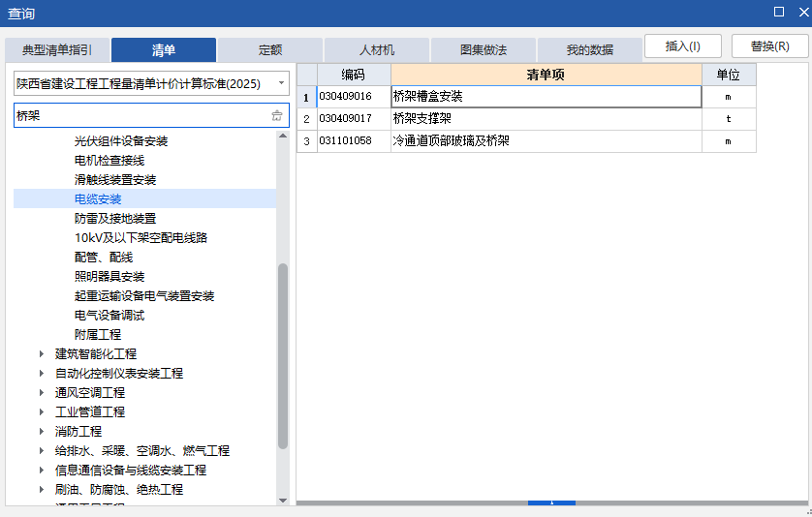Click the 编码 column header
Viewport: 812px width, 517px height.
click(x=354, y=75)
